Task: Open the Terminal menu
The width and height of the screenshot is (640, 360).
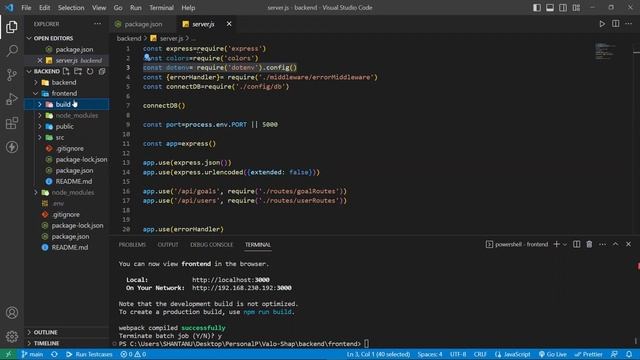Action: [161, 8]
